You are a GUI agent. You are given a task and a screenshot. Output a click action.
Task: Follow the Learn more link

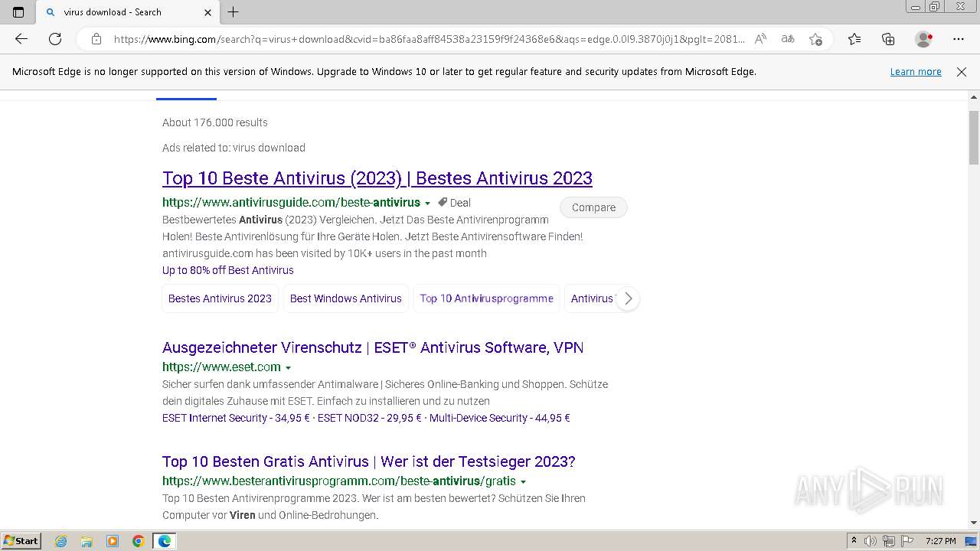(x=916, y=72)
